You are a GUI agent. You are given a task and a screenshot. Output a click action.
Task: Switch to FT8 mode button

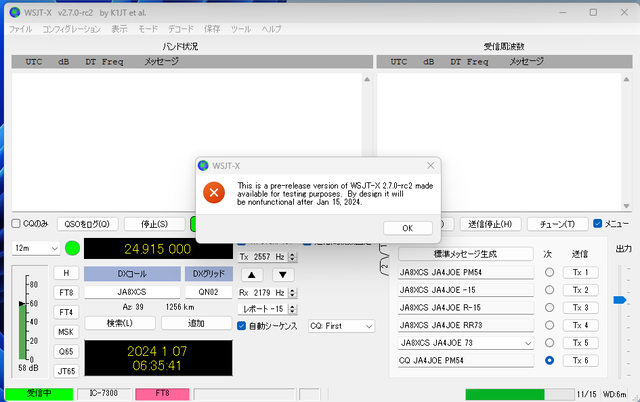point(66,293)
